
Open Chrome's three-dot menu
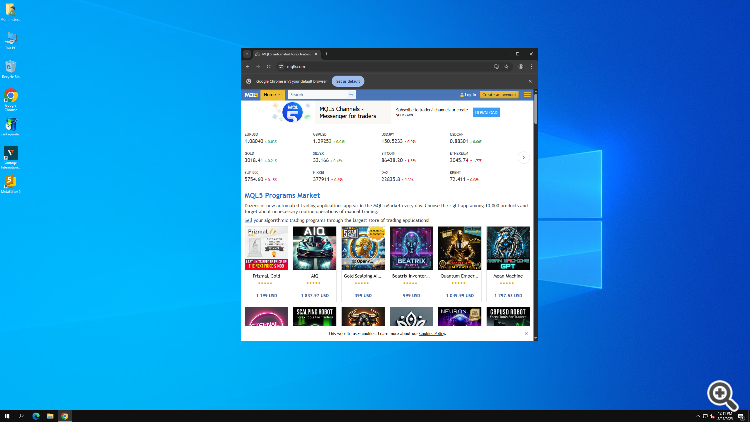tap(531, 67)
